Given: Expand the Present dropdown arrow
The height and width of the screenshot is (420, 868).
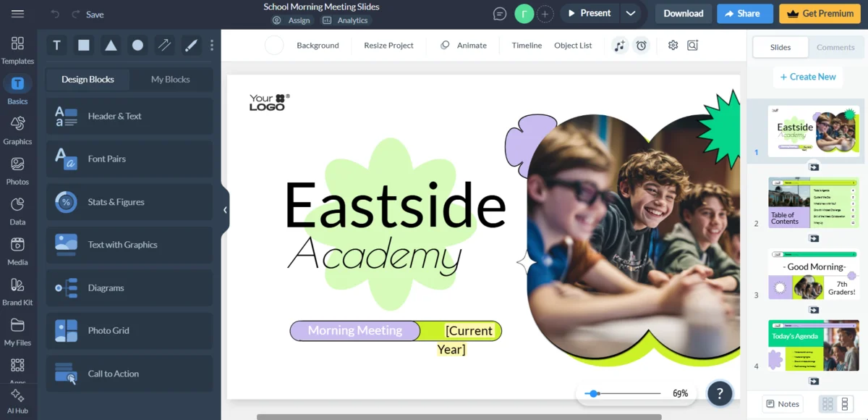Looking at the screenshot, I should tap(631, 14).
